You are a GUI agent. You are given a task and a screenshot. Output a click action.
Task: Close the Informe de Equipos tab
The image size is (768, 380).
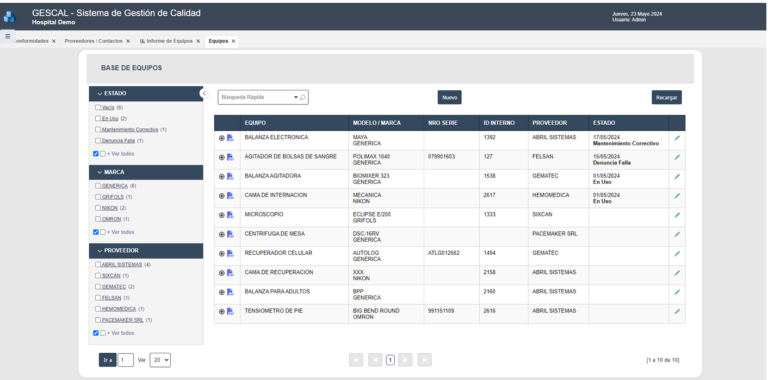pyautogui.click(x=198, y=42)
